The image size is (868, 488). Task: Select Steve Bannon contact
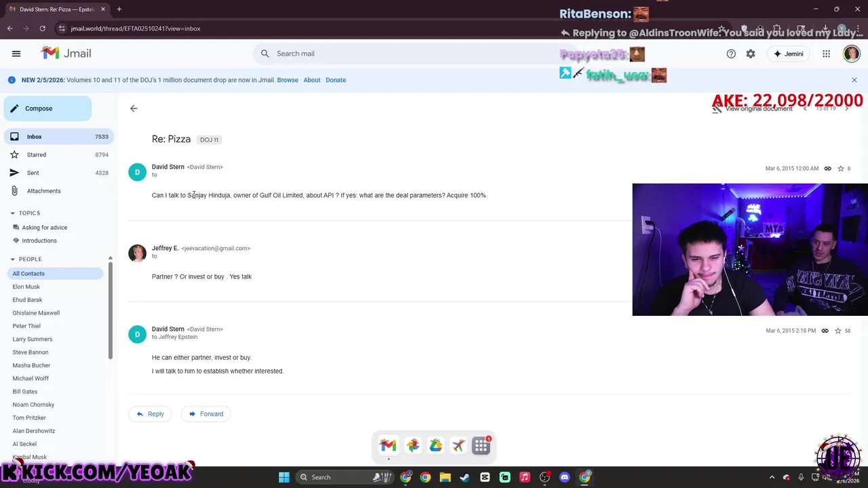[x=31, y=352]
